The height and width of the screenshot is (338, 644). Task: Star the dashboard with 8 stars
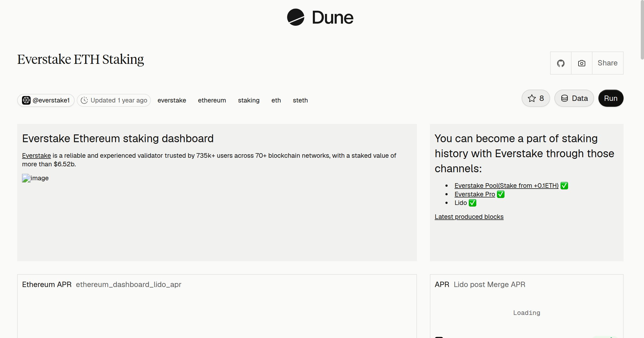tap(536, 98)
